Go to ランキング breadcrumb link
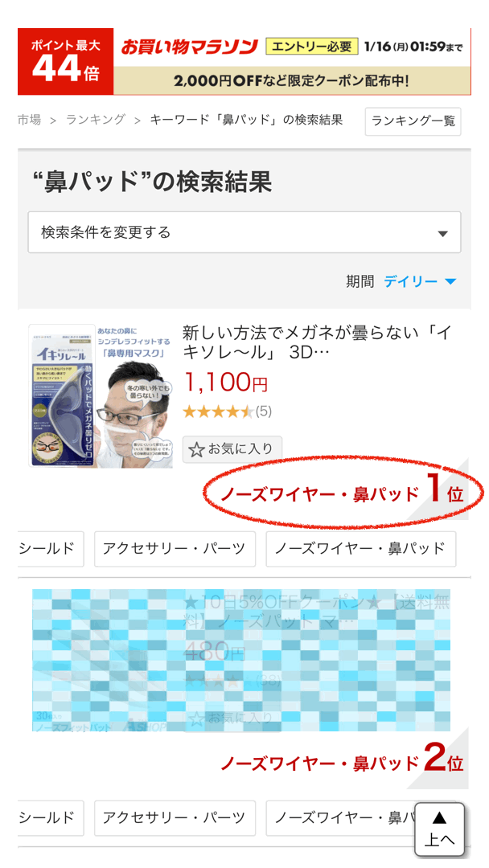 95,120
